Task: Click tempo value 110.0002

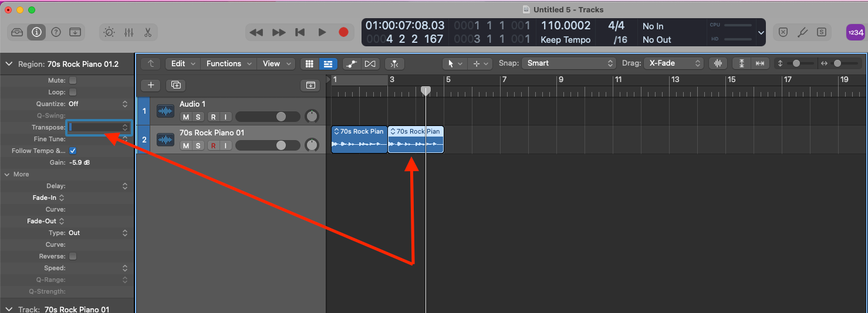Action: tap(565, 26)
